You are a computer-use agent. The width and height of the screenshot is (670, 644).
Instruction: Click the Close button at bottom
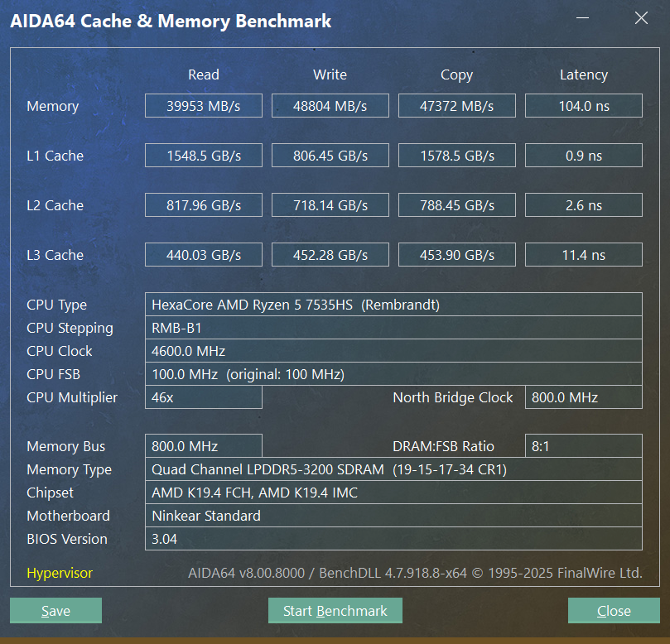click(614, 611)
